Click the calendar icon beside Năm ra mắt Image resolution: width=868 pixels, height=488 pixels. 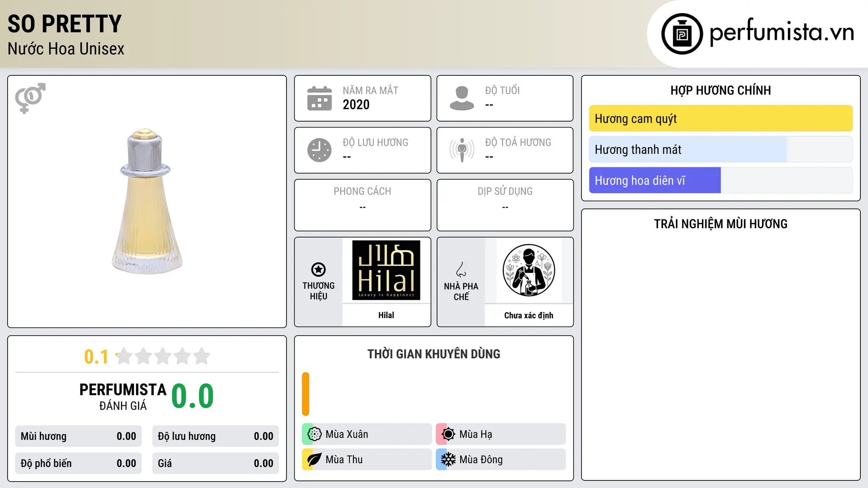pos(320,98)
